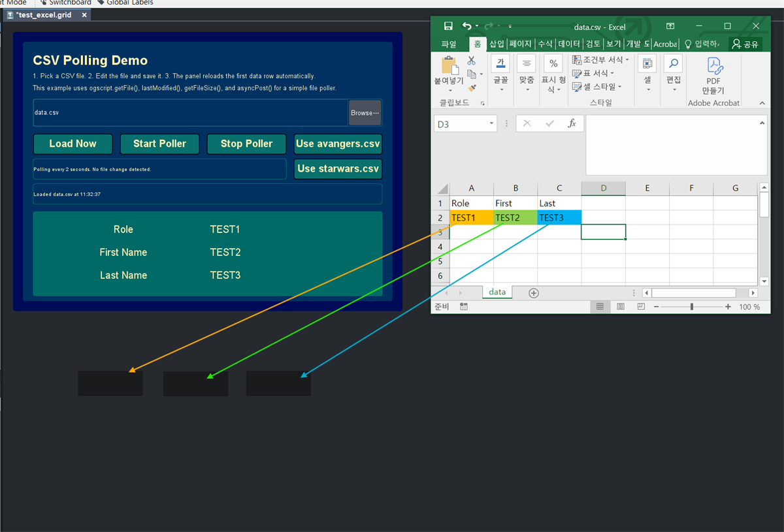The width and height of the screenshot is (784, 532).
Task: Open the Name Box dropdown arrow
Action: 492,123
